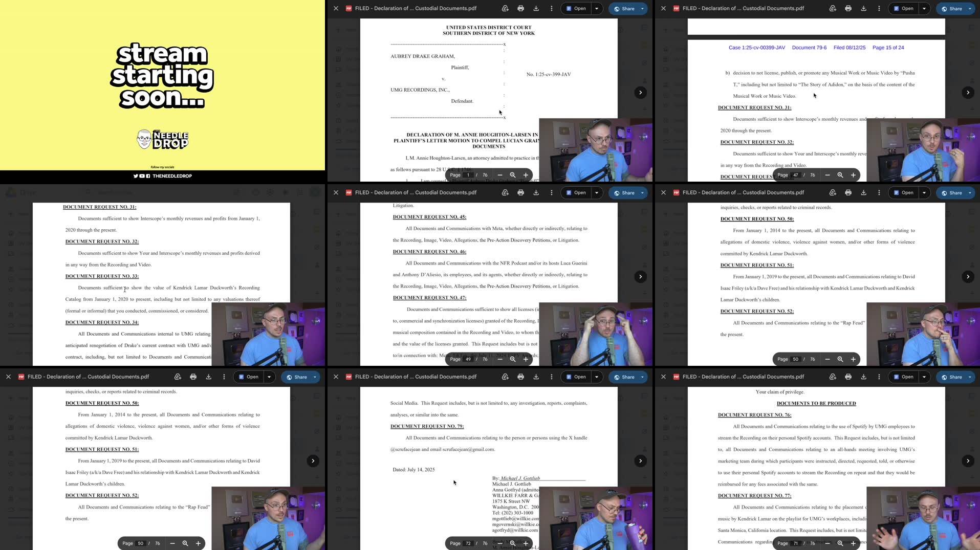Viewport: 980px width, 550px height.
Task: Click Share button in page 72 viewer
Action: (624, 377)
